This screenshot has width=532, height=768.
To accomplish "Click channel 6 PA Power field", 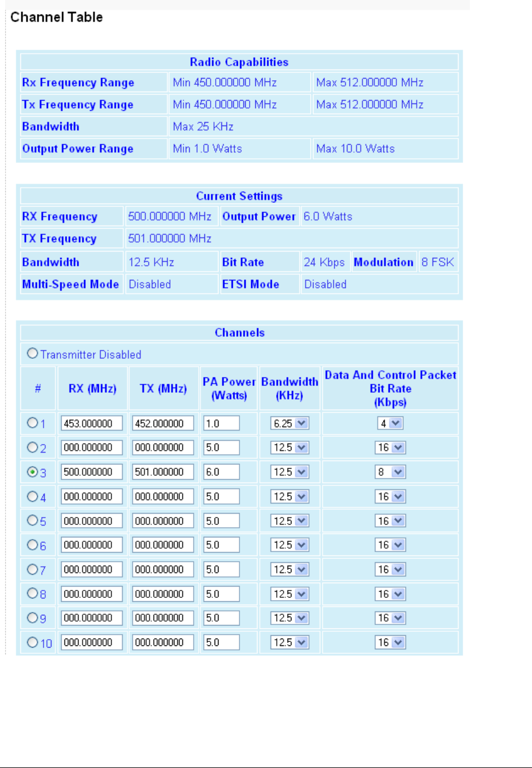I will [x=221, y=545].
